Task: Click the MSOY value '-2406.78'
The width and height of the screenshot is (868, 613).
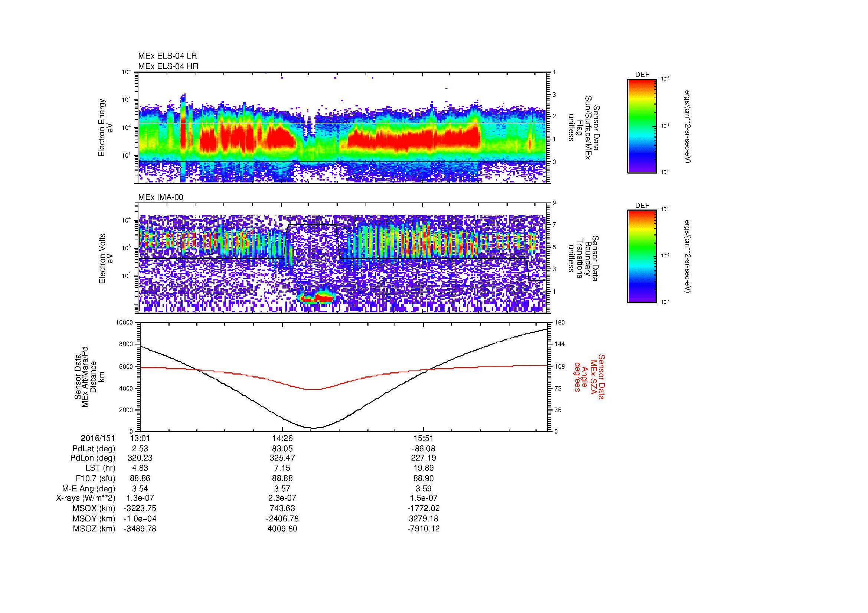Action: click(x=282, y=518)
